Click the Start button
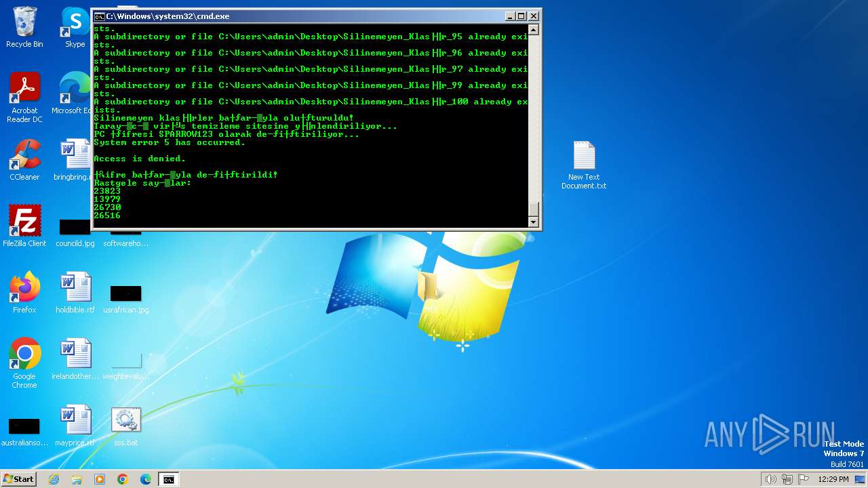Image resolution: width=868 pixels, height=488 pixels. tap(19, 479)
